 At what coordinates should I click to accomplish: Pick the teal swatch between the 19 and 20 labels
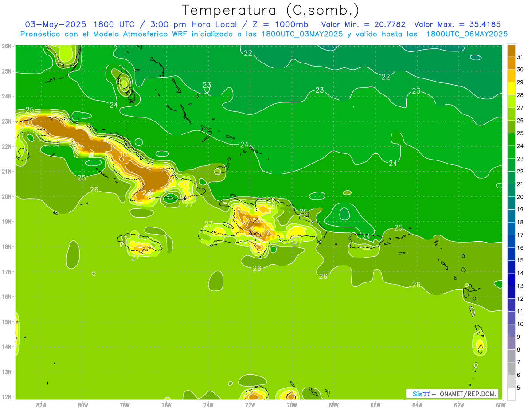(511, 203)
